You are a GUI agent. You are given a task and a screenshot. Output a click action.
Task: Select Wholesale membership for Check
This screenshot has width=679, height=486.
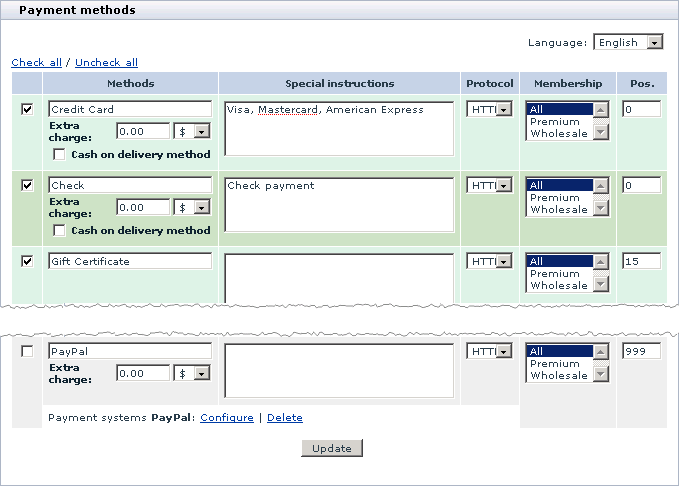pos(559,209)
